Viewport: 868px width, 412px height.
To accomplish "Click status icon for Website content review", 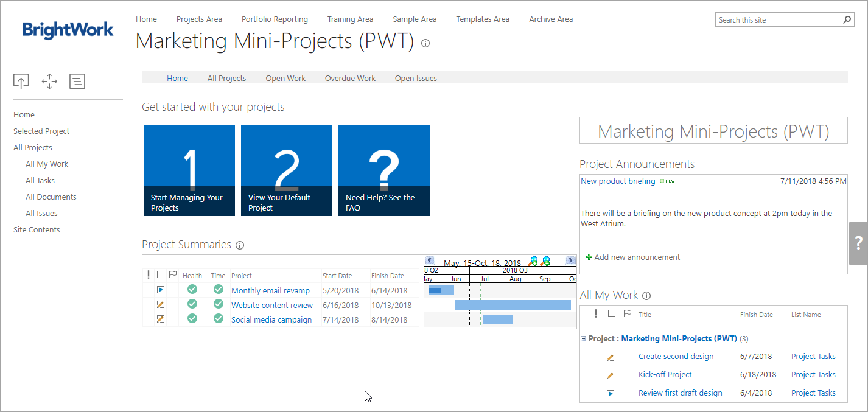I will pyautogui.click(x=161, y=304).
